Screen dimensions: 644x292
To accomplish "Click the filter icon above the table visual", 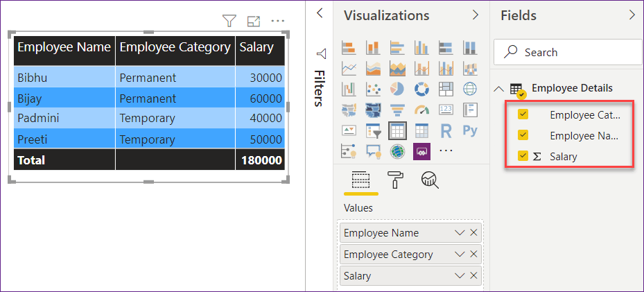I will pyautogui.click(x=229, y=21).
